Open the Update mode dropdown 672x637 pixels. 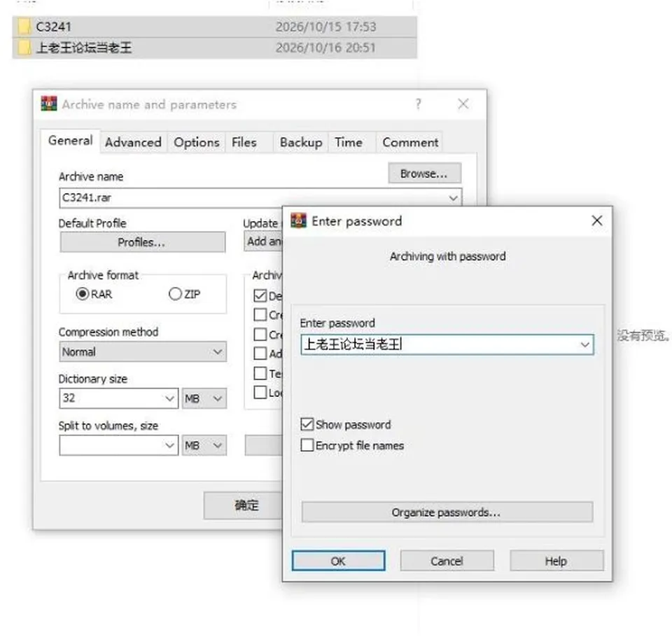click(263, 241)
